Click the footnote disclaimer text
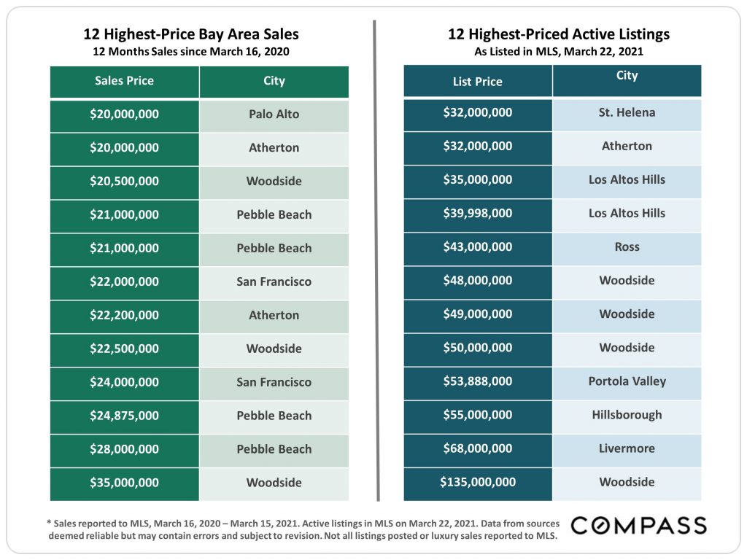This screenshot has width=747, height=560. click(303, 529)
